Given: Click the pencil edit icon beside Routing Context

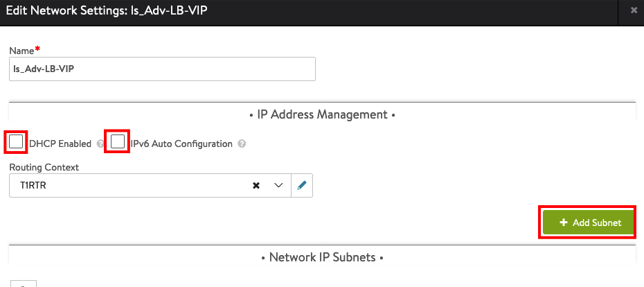Looking at the screenshot, I should coord(302,185).
